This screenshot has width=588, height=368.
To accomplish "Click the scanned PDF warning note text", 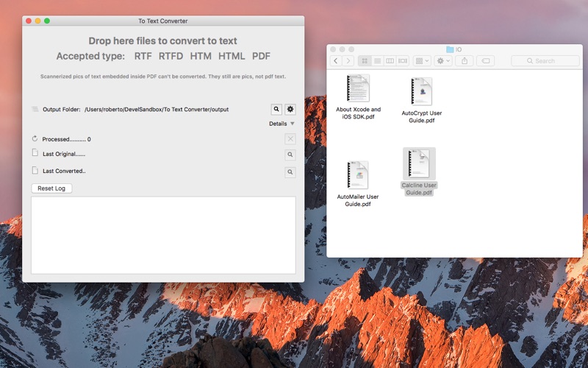I will pyautogui.click(x=163, y=77).
